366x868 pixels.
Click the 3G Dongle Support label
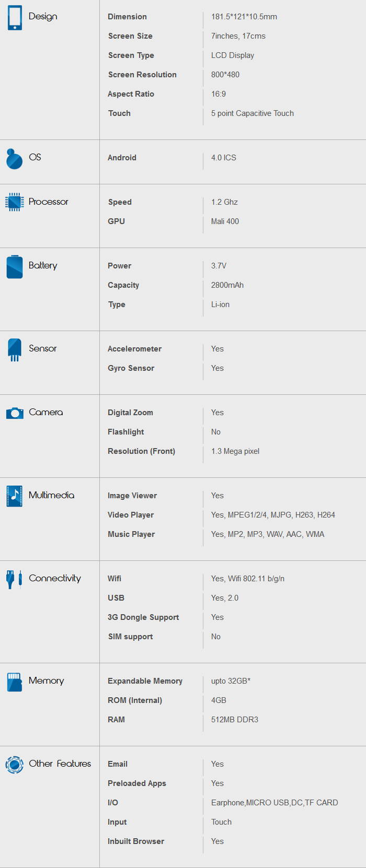coord(143,617)
